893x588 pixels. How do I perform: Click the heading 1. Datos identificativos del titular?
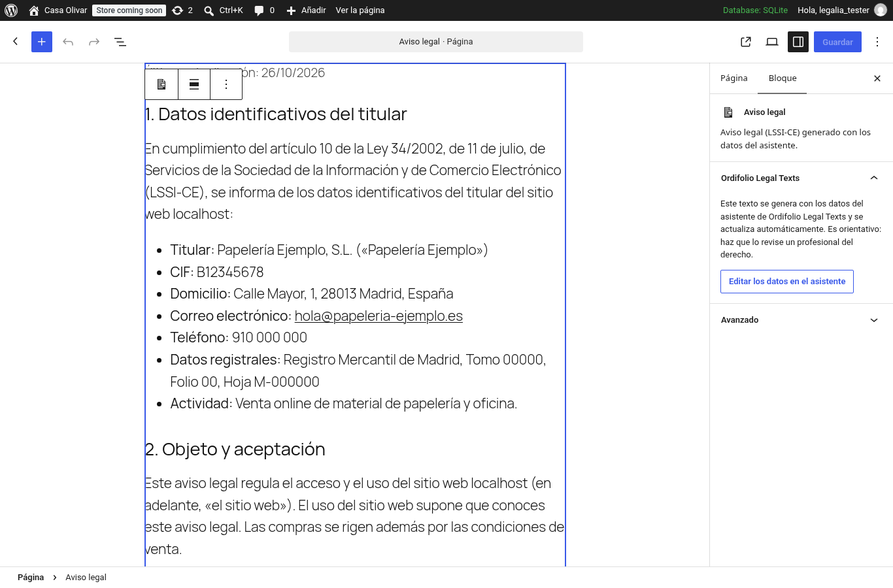276,114
